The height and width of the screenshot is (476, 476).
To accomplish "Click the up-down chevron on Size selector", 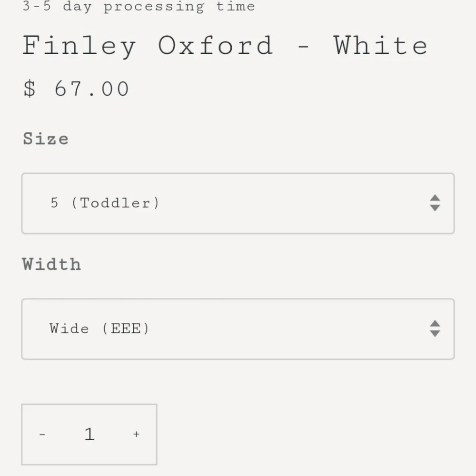I will pyautogui.click(x=435, y=203).
